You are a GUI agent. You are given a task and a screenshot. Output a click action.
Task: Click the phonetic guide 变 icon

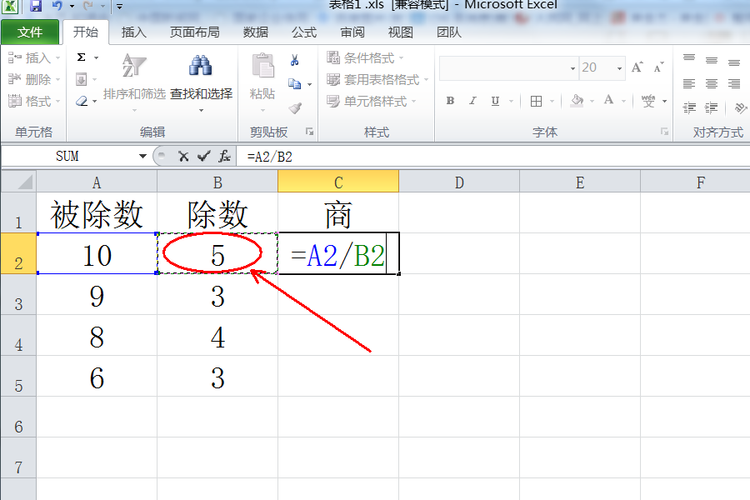click(648, 101)
